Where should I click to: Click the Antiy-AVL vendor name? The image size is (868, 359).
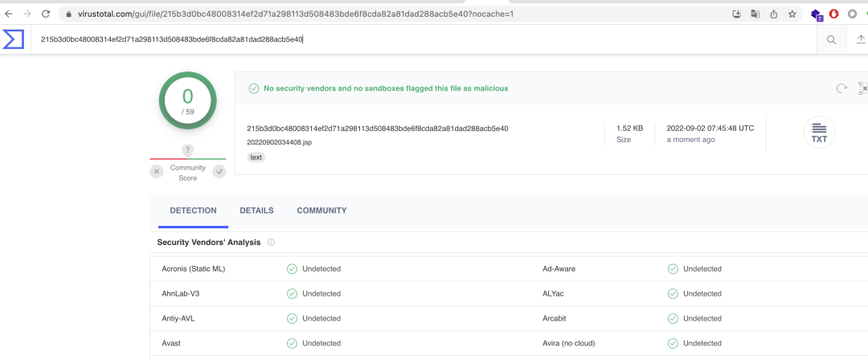(x=178, y=319)
